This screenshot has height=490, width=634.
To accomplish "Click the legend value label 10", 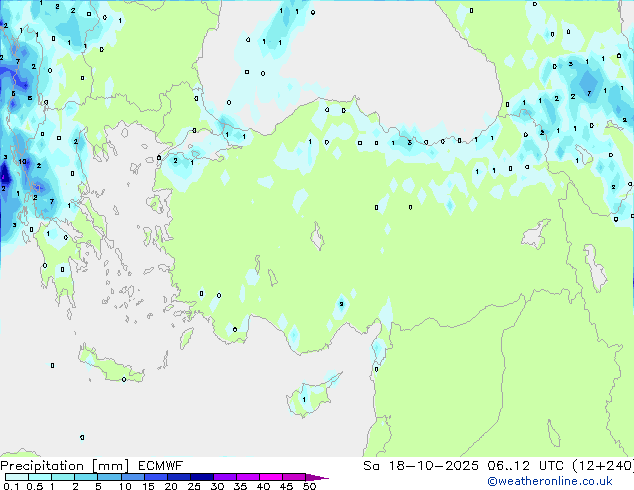I will pyautogui.click(x=125, y=487).
